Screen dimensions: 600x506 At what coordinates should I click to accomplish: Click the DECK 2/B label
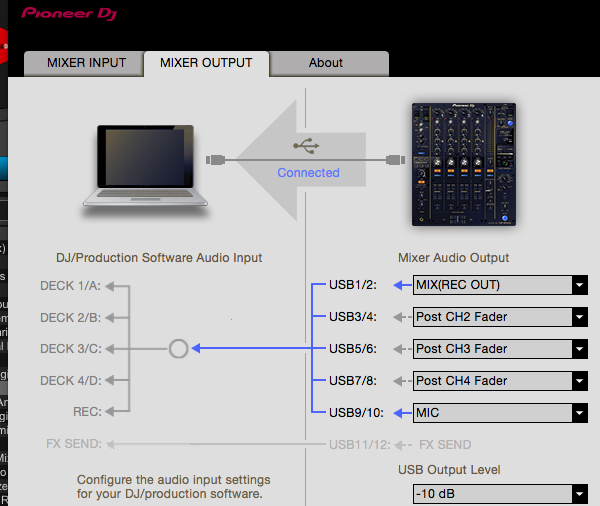click(x=71, y=318)
